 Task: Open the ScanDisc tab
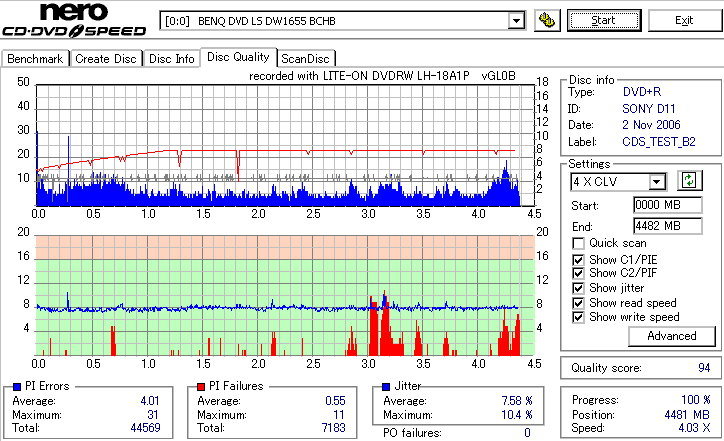point(305,59)
